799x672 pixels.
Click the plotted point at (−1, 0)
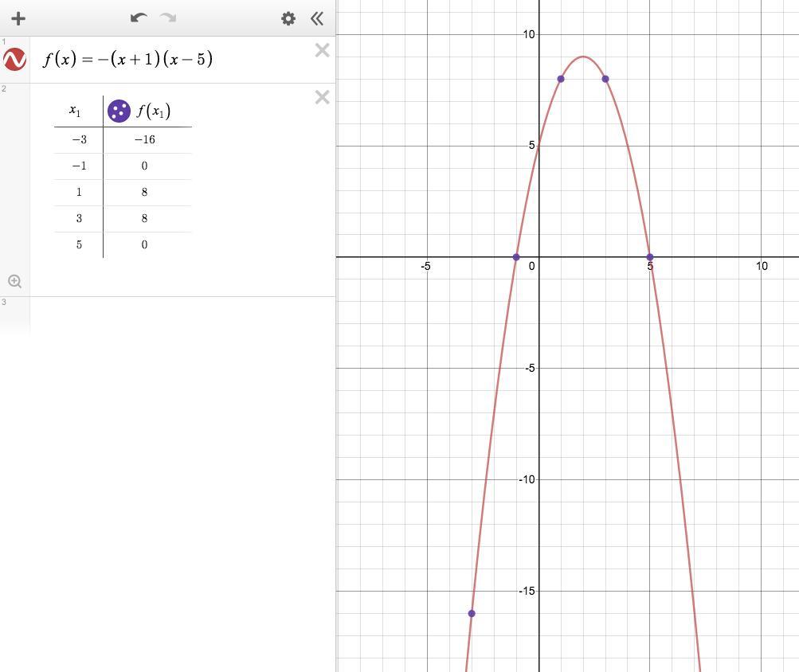[x=516, y=257]
